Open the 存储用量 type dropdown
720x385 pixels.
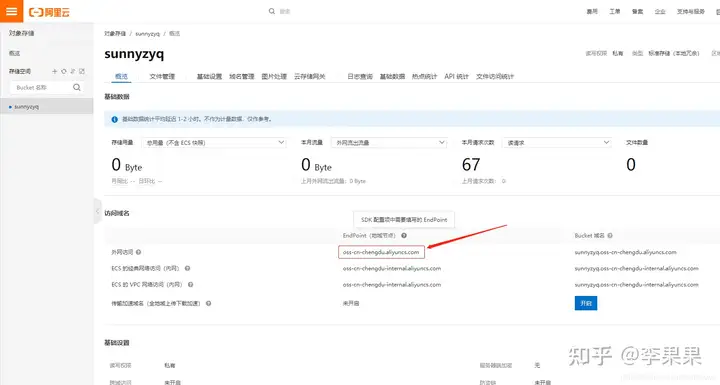pyautogui.click(x=214, y=143)
